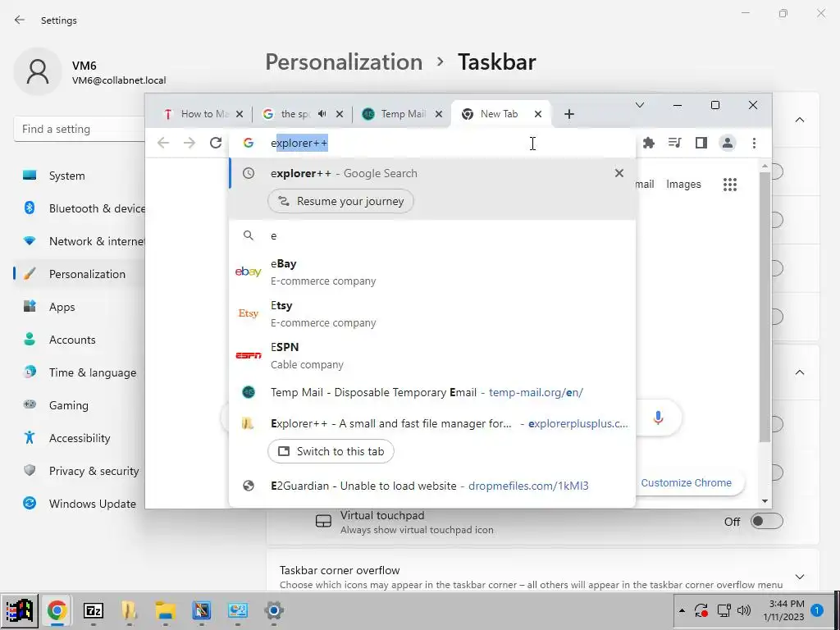840x630 pixels.
Task: Click Personalization breadcrumb heading
Action: (x=344, y=62)
